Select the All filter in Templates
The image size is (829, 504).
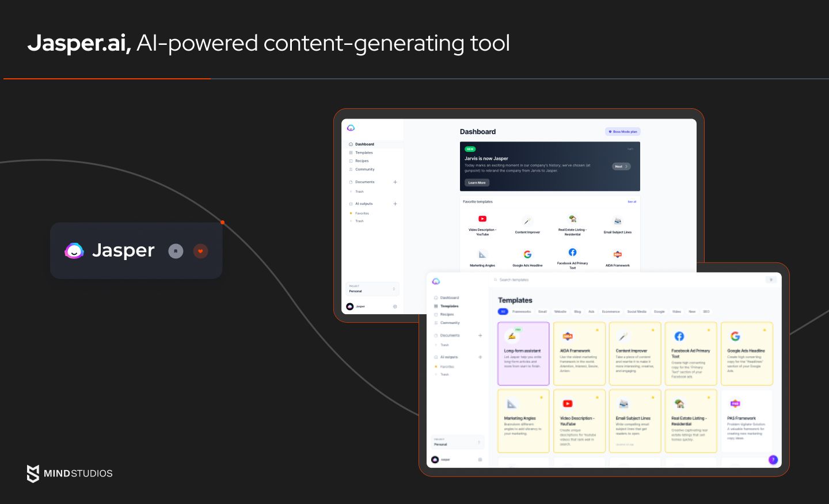pos(503,312)
